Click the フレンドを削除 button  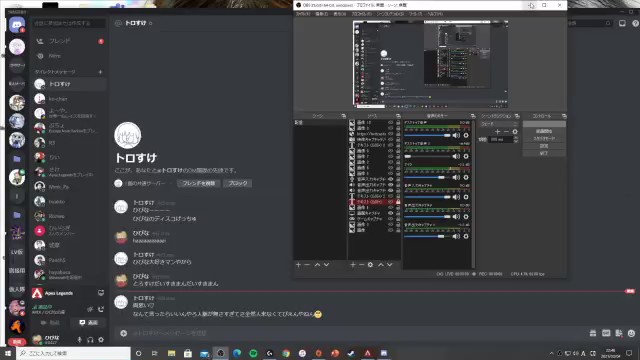tap(199, 183)
